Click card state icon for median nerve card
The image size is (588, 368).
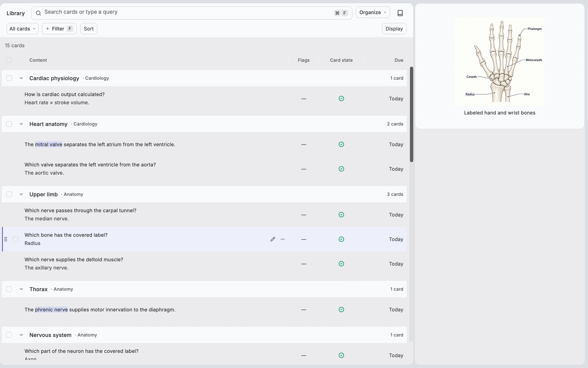pyautogui.click(x=341, y=215)
